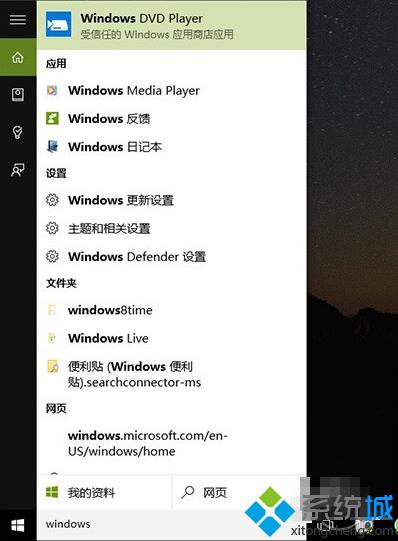Click the 文件夹 category header
Screen dimensions: 398x541
61,283
